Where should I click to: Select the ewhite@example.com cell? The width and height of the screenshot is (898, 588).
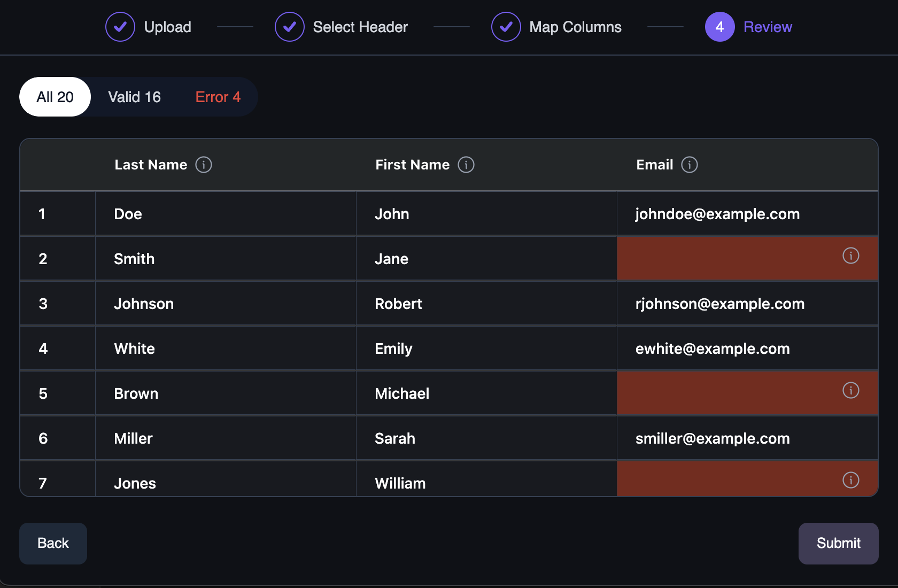(x=747, y=349)
